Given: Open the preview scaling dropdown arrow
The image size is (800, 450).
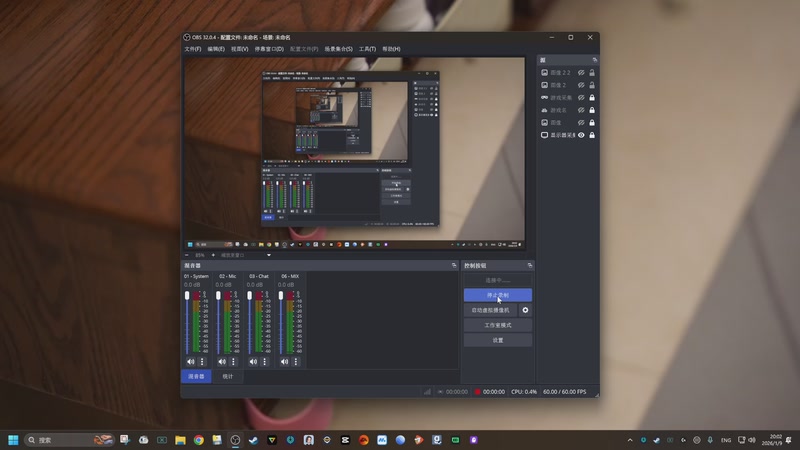Looking at the screenshot, I should pyautogui.click(x=269, y=255).
